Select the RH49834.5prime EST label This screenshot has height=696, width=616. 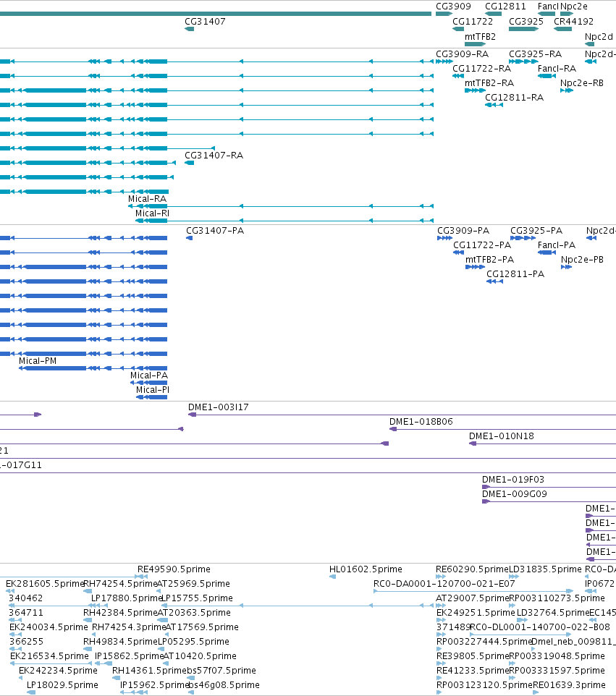pyautogui.click(x=120, y=642)
